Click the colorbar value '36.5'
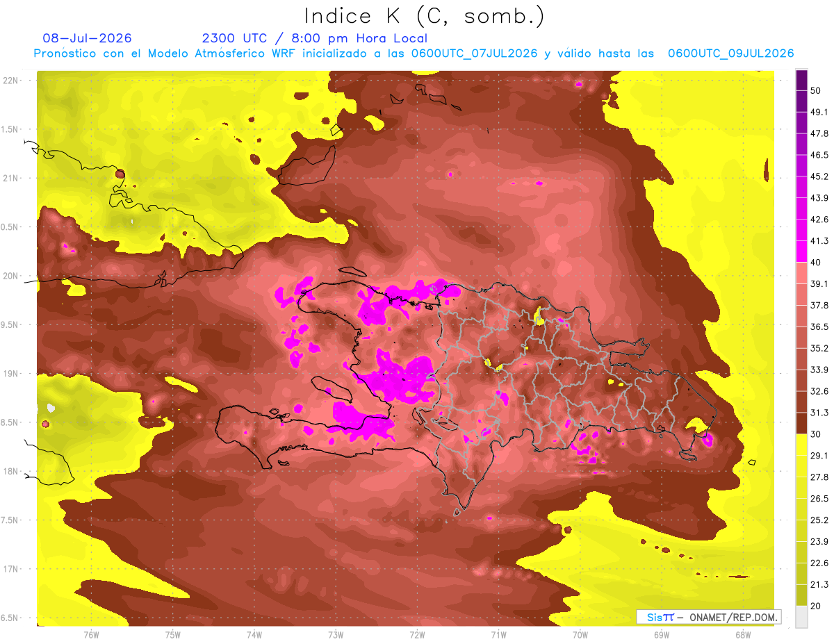This screenshot has height=644, width=834. [819, 327]
